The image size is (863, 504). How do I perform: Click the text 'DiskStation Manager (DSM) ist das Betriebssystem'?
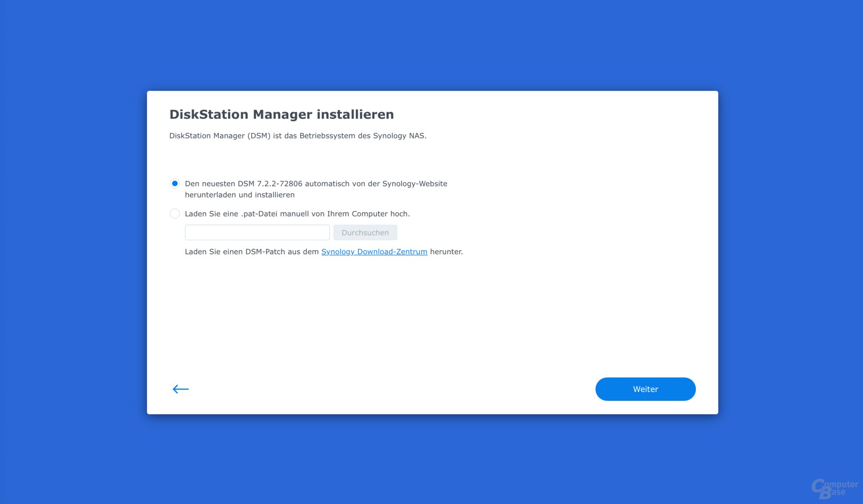click(x=262, y=136)
